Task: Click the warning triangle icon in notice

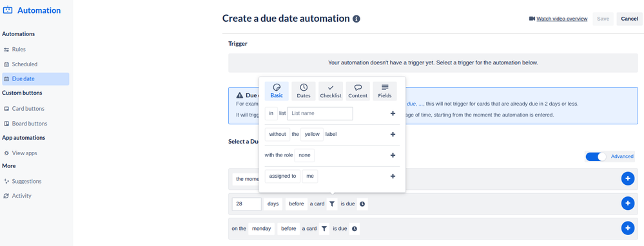Action: click(240, 95)
